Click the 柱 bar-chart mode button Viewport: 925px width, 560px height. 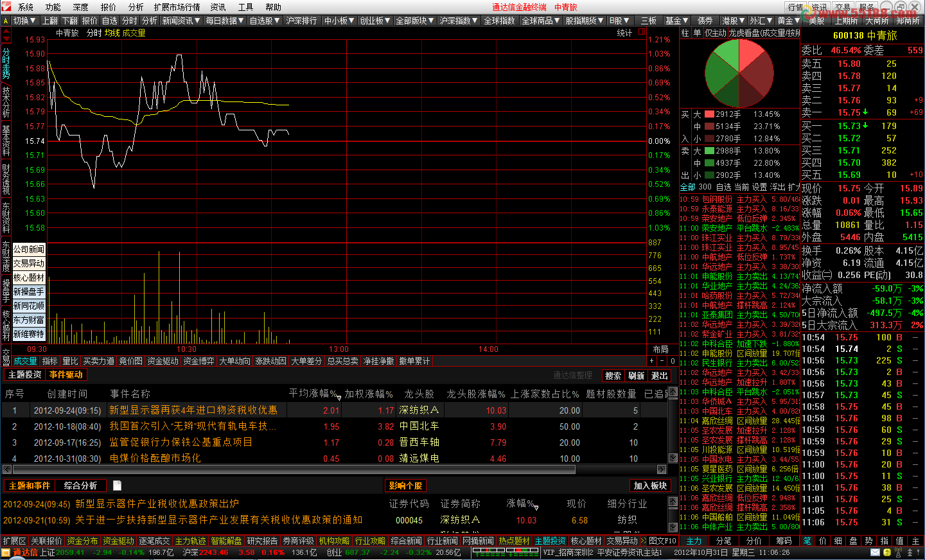click(685, 33)
